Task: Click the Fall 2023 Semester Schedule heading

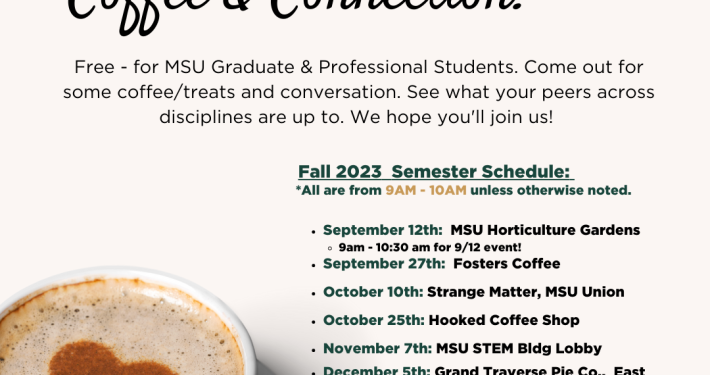Action: tap(436, 172)
